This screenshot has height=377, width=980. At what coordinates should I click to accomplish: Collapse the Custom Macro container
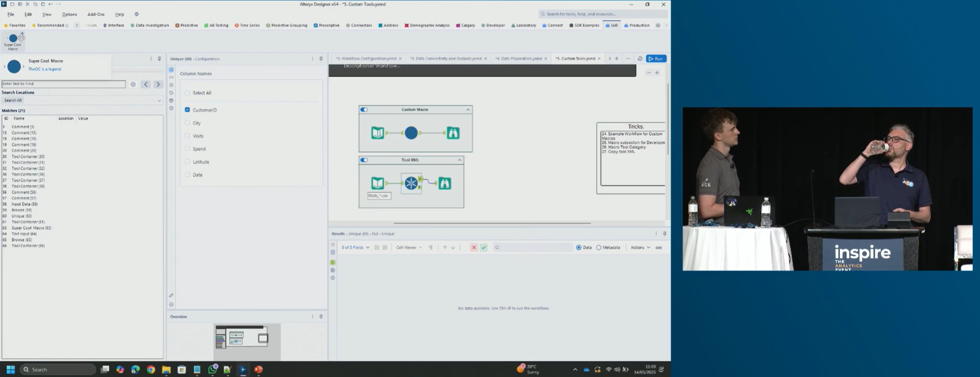(468, 110)
